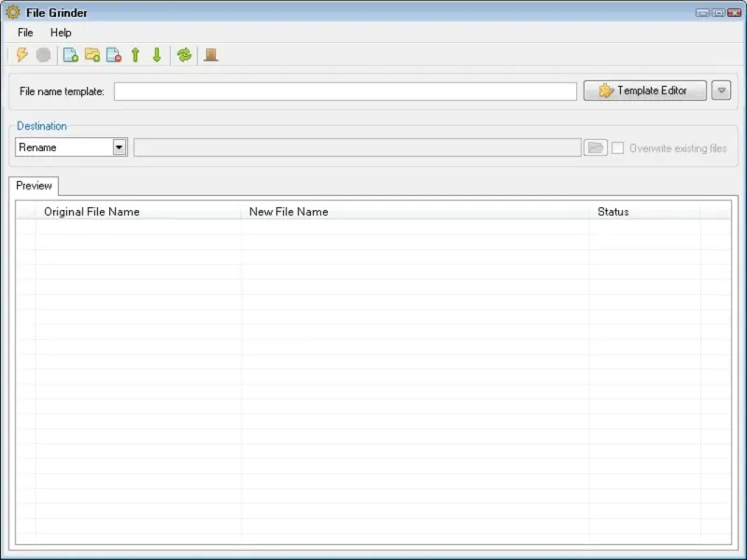The width and height of the screenshot is (747, 560).
Task: Minimize the File Grinder window
Action: 702,13
